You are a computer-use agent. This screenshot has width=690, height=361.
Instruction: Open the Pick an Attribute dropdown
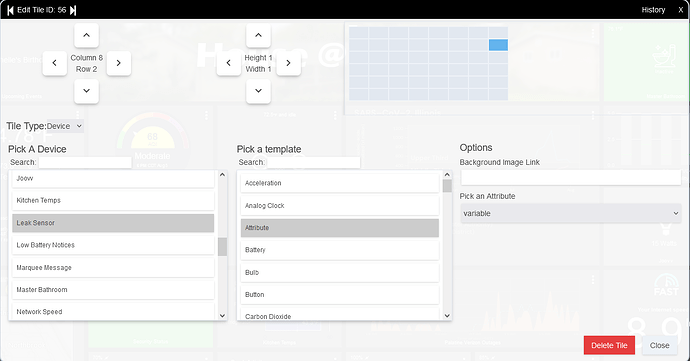[571, 214]
